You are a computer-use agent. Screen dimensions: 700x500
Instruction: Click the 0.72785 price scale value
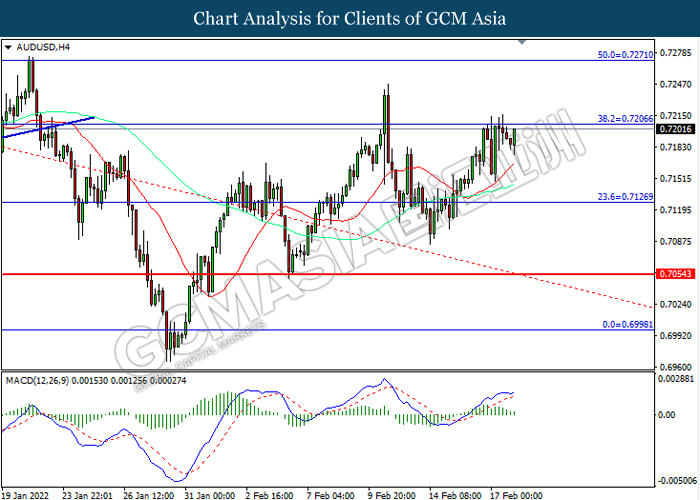click(675, 53)
